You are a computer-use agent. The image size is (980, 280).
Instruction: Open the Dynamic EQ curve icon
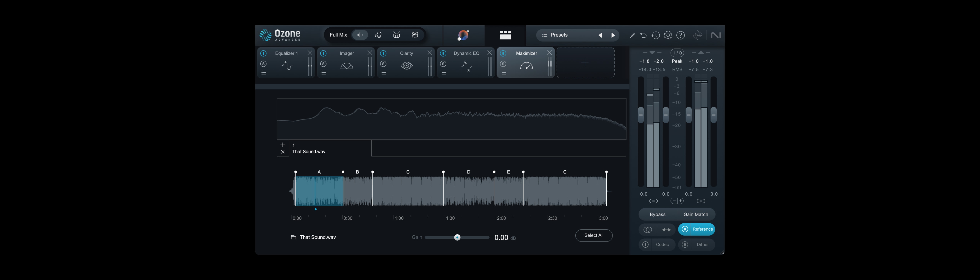tap(466, 66)
